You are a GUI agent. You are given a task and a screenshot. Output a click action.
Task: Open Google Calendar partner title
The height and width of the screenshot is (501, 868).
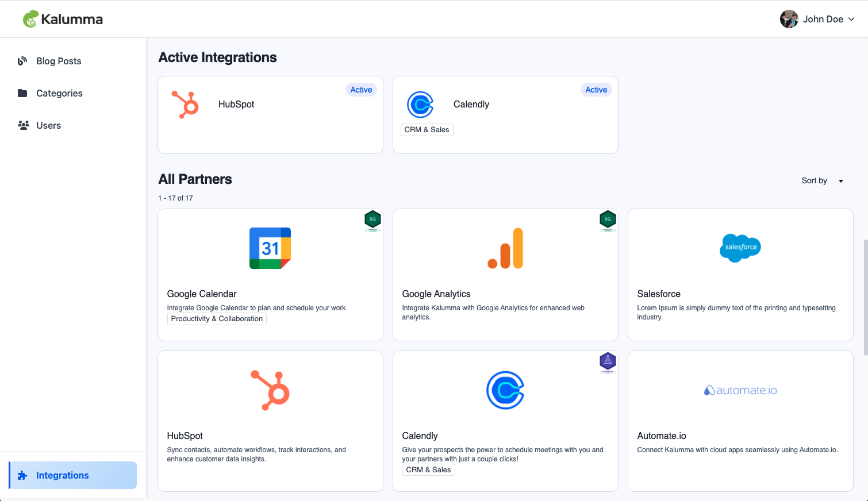202,294
